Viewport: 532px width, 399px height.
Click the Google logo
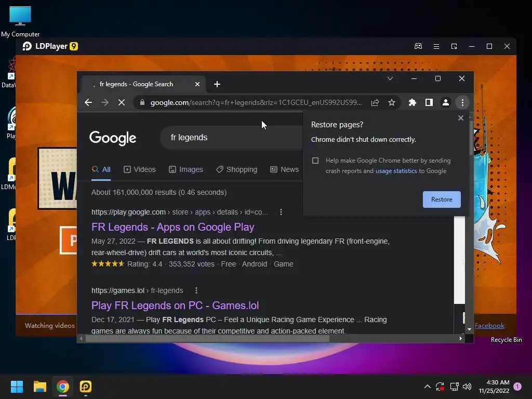113,138
